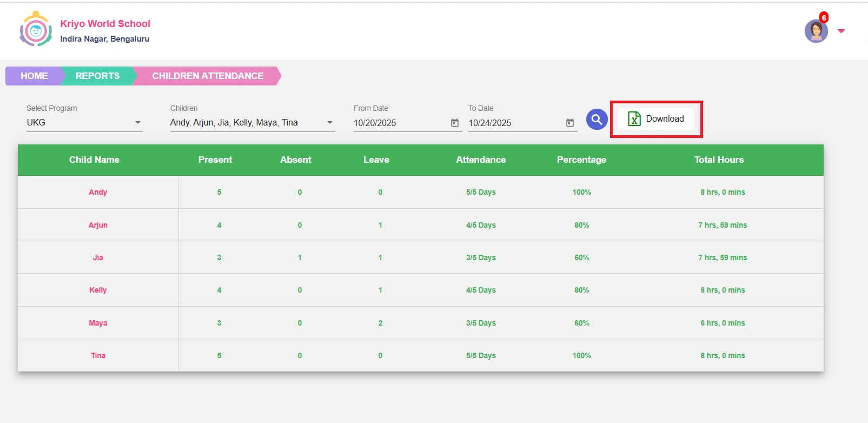Screen dimensions: 868x423
Task: Download the attendance report as Excel
Action: pos(656,119)
